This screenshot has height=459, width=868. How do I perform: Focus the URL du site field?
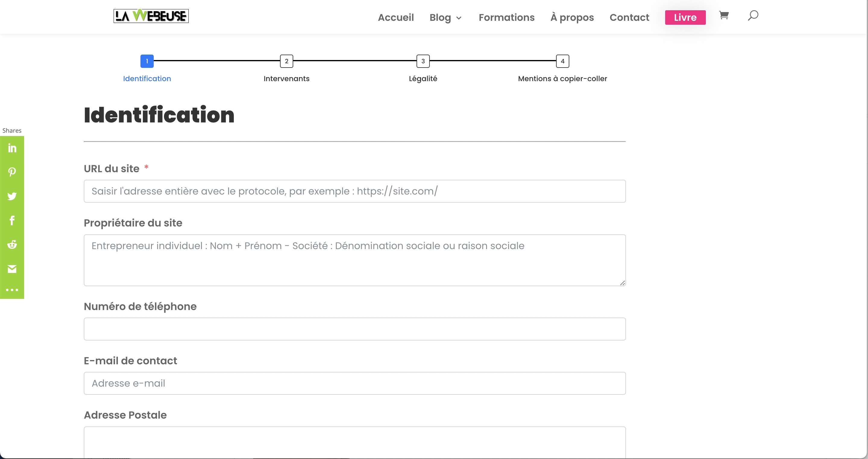pyautogui.click(x=354, y=191)
